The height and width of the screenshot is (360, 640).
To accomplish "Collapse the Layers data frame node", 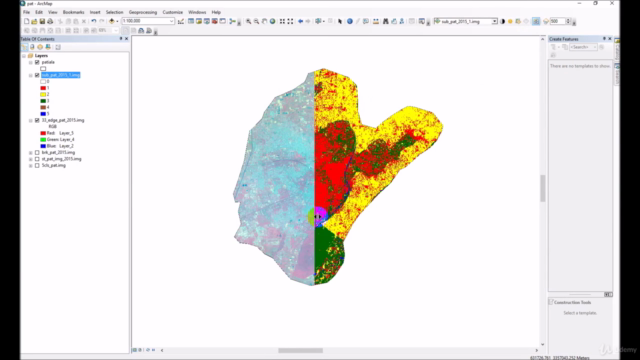I will [24, 56].
